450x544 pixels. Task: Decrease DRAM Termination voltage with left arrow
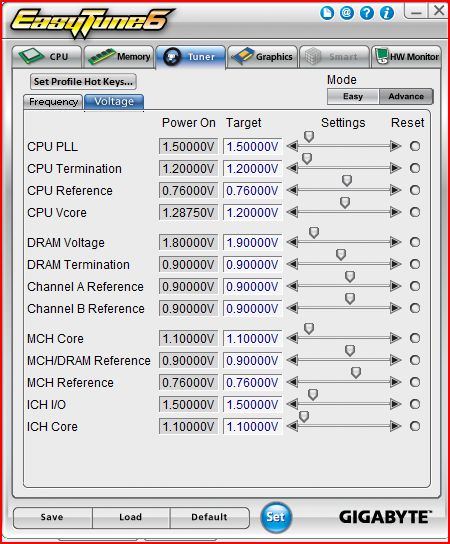coord(292,264)
